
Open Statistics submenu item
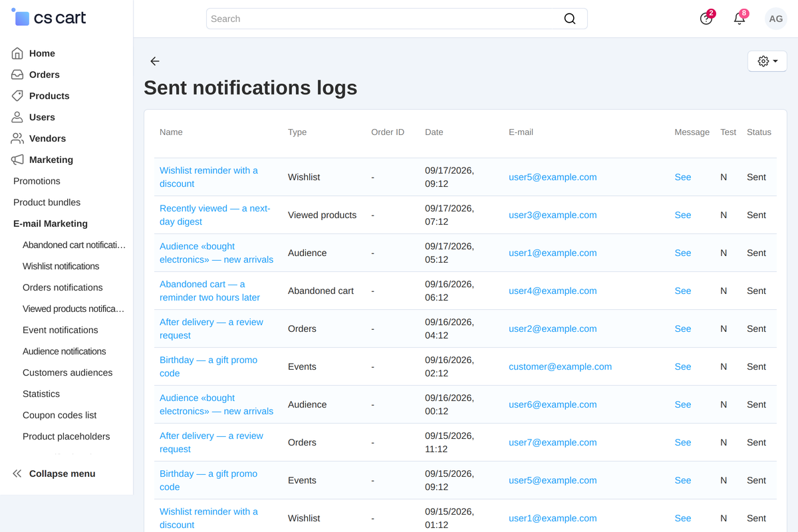41,394
